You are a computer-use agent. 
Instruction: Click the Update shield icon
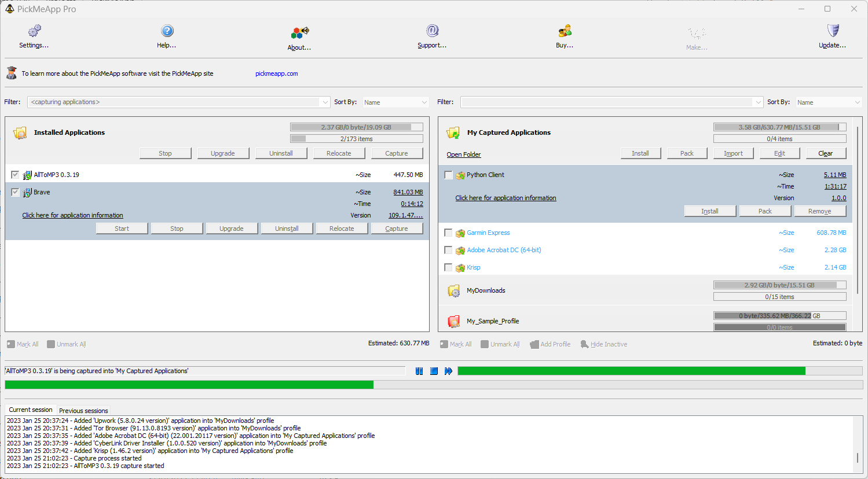(x=833, y=31)
